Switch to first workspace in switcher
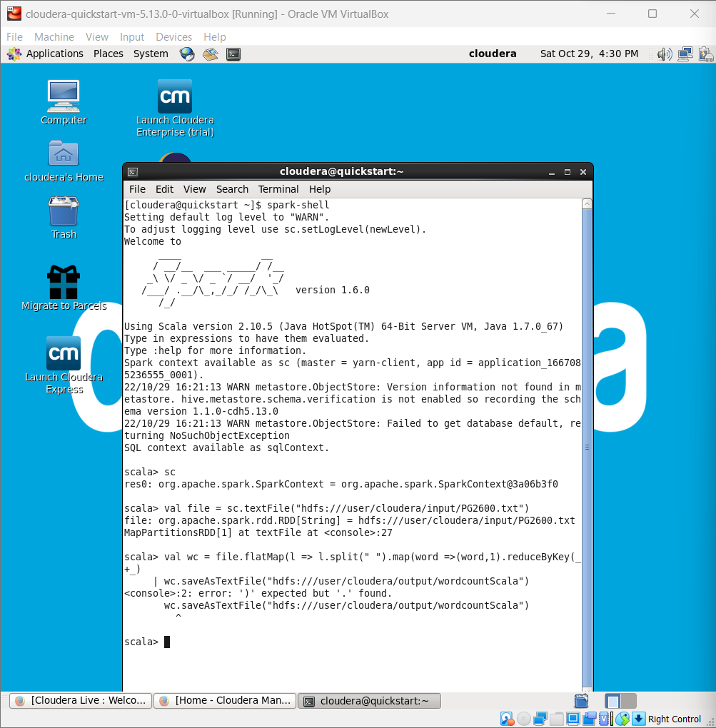Image resolution: width=716 pixels, height=728 pixels. pyautogui.click(x=613, y=701)
